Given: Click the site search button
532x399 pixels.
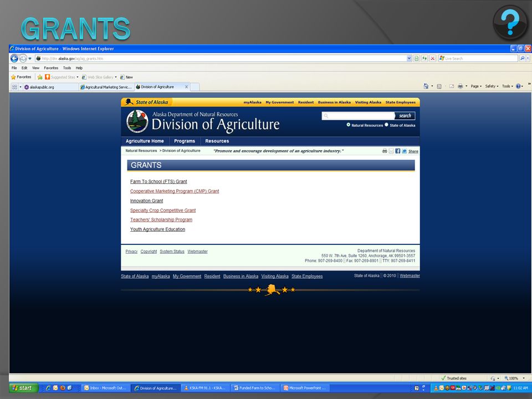Looking at the screenshot, I should click(x=405, y=116).
